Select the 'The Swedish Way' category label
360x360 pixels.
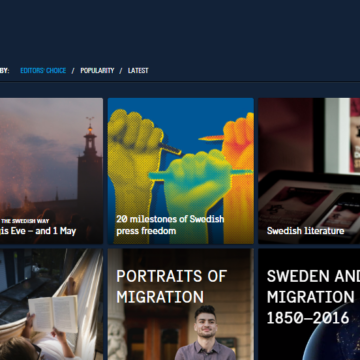point(25,221)
